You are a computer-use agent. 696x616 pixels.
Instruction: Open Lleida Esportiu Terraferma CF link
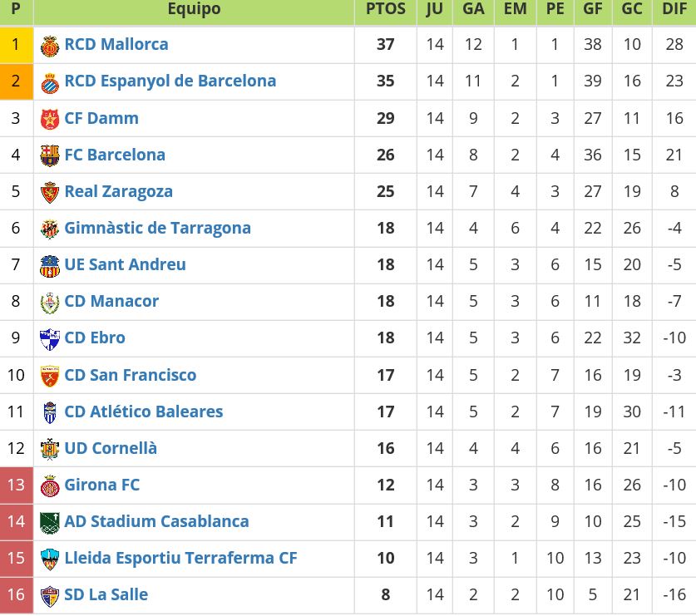click(x=180, y=558)
